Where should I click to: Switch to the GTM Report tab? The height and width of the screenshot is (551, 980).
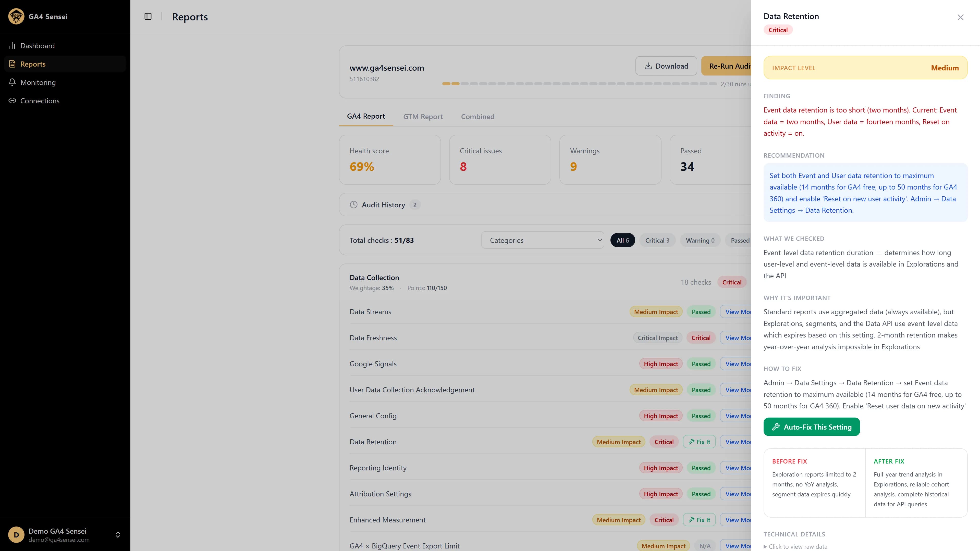pyautogui.click(x=423, y=116)
